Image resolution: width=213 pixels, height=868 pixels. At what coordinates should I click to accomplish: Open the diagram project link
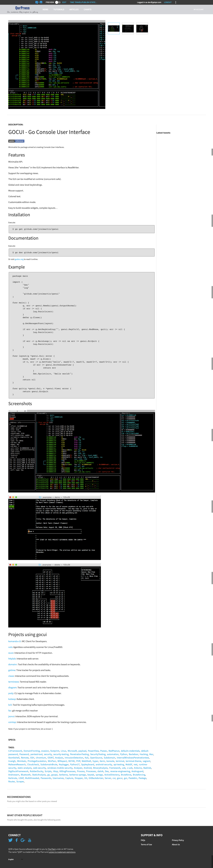(x=12, y=688)
